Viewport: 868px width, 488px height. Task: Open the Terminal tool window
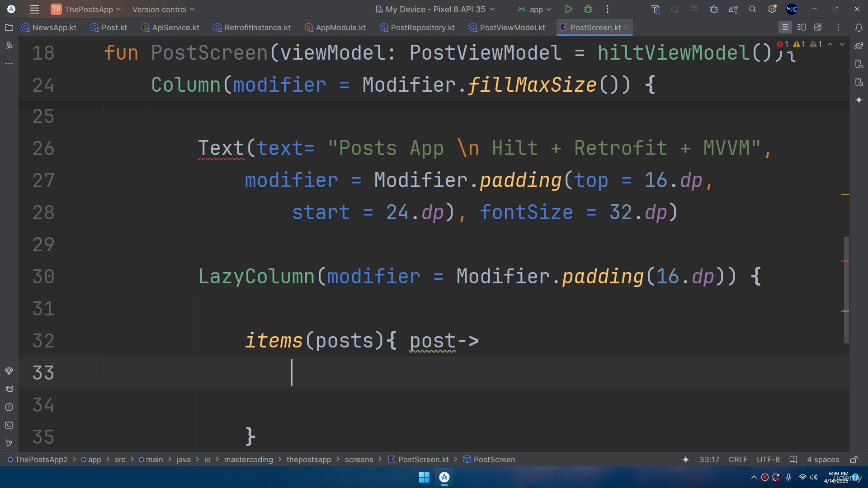9,425
